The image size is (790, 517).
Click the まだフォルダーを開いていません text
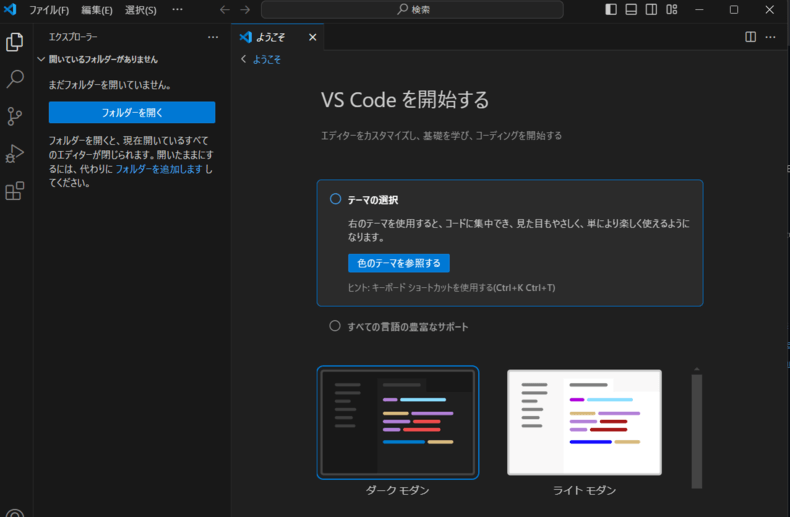coord(109,85)
